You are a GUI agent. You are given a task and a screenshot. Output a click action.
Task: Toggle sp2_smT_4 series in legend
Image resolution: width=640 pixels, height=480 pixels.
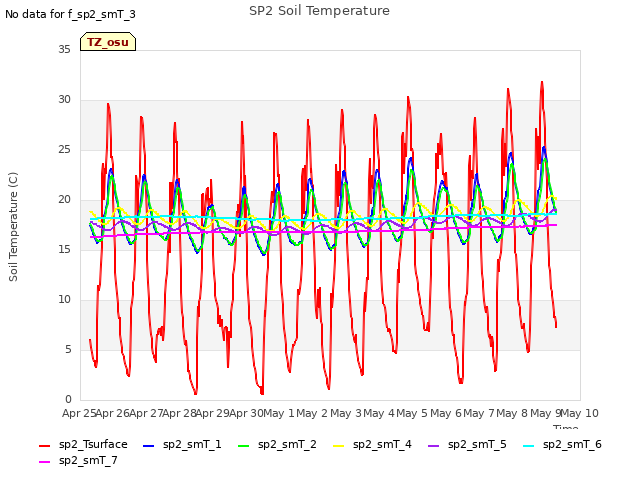click(x=372, y=444)
